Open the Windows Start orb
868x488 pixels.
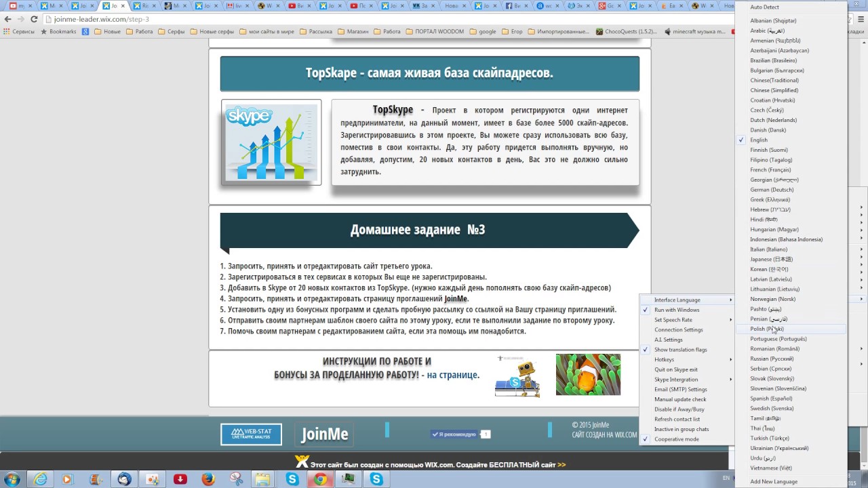[12, 479]
